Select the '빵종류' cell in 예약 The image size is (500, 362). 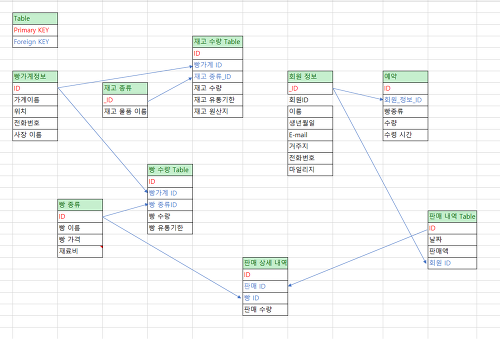coord(405,112)
